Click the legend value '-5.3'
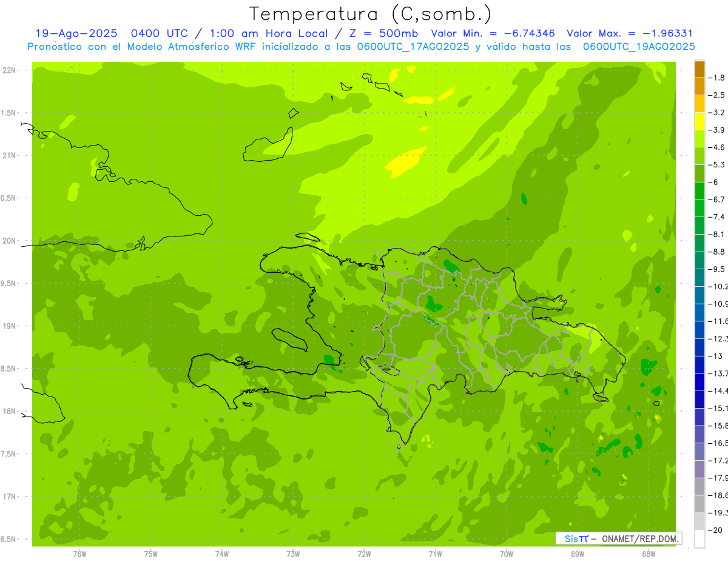 tap(717, 165)
